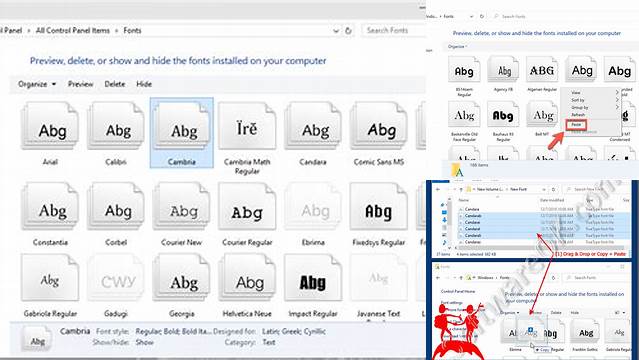Click Search Fonts box in large window
Screen dimensions: 639x360
pyautogui.click(x=394, y=30)
